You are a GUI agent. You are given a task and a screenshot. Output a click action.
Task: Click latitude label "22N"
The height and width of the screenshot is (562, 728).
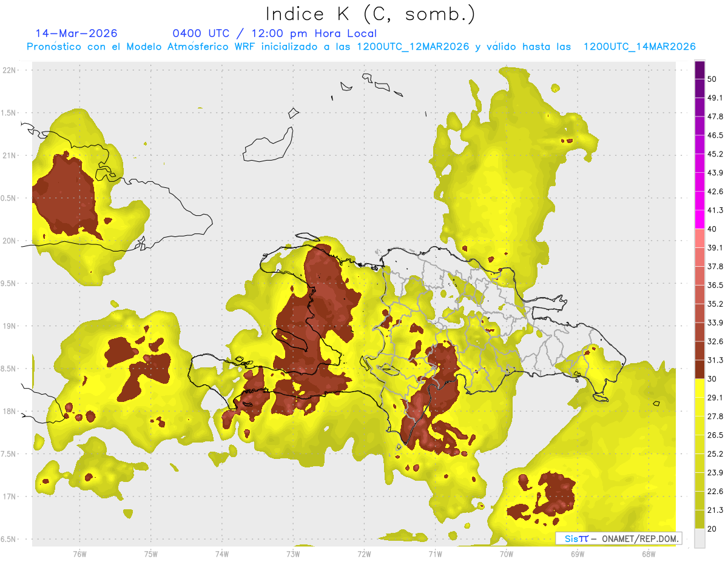(10, 70)
